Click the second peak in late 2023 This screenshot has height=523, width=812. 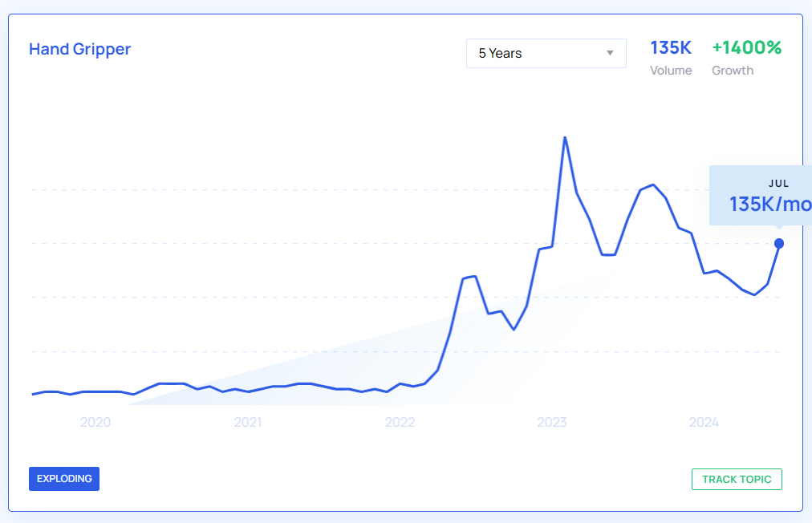click(x=653, y=184)
